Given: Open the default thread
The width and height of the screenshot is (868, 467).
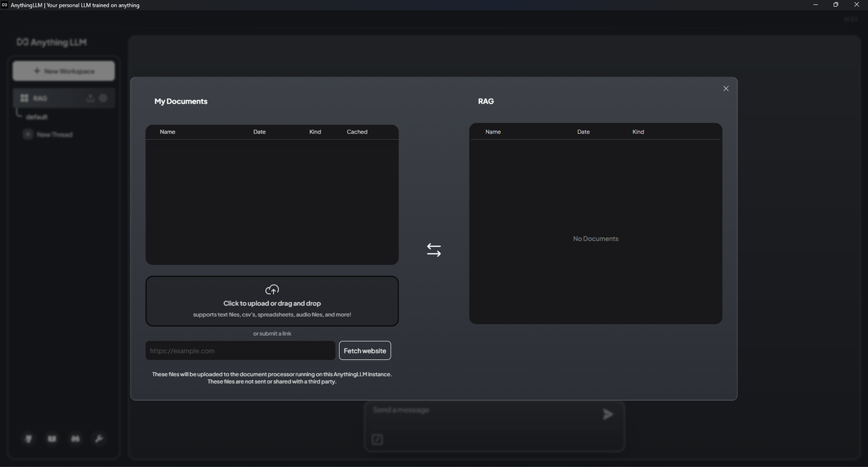Looking at the screenshot, I should click(37, 117).
